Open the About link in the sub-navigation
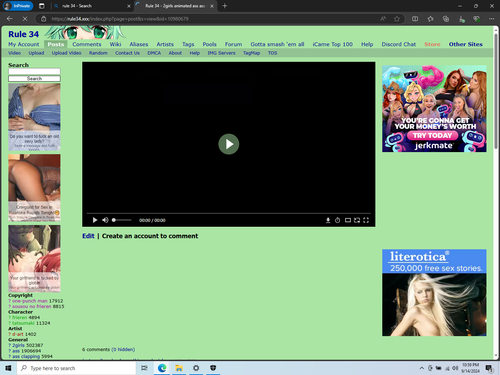Image resolution: width=500 pixels, height=375 pixels. point(175,53)
